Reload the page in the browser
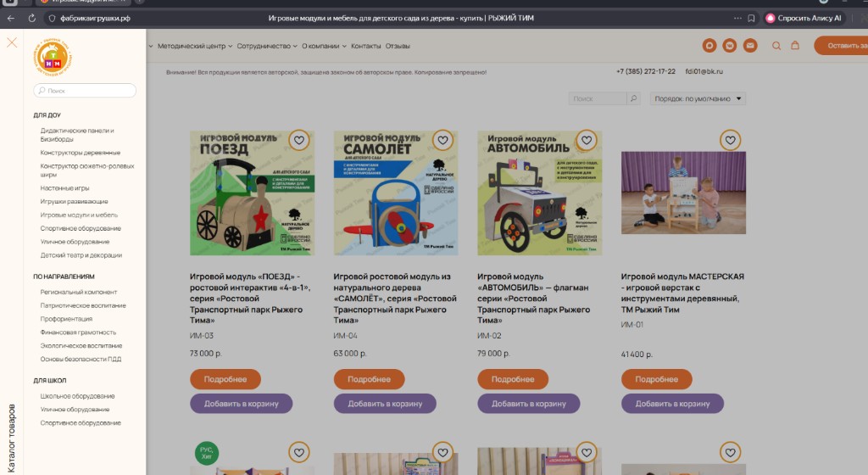This screenshot has width=868, height=475. coord(31,19)
